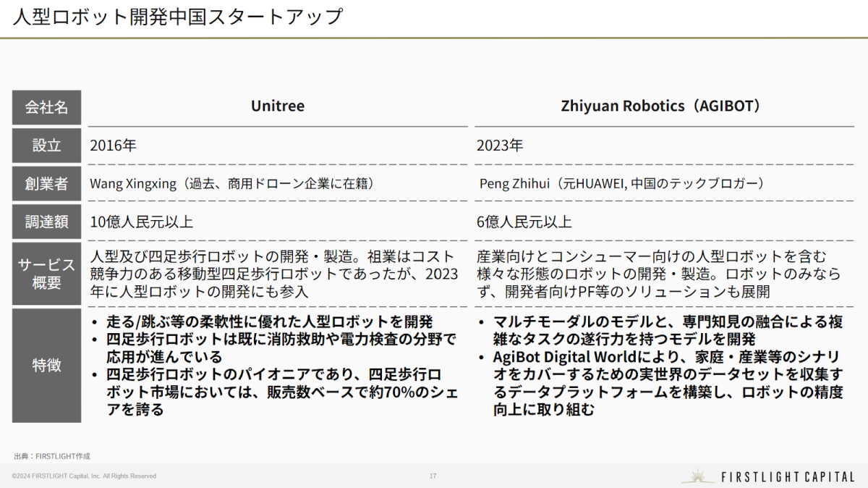Click the Unitree column heading
This screenshot has width=868, height=488.
278,106
